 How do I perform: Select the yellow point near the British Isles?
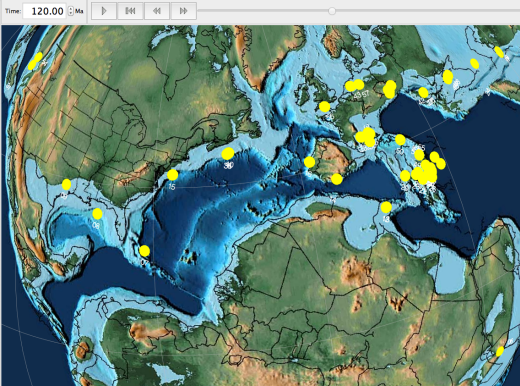(324, 107)
